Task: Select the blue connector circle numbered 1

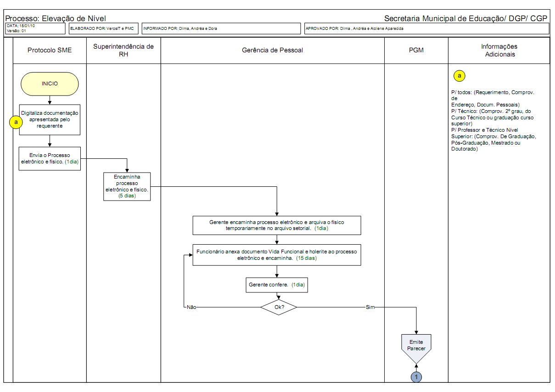Action: point(416,376)
